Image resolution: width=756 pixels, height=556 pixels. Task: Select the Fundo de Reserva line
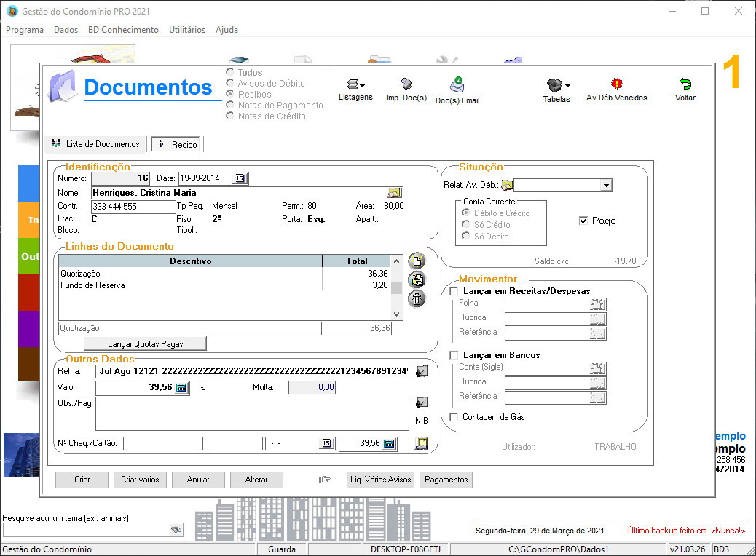click(x=224, y=285)
